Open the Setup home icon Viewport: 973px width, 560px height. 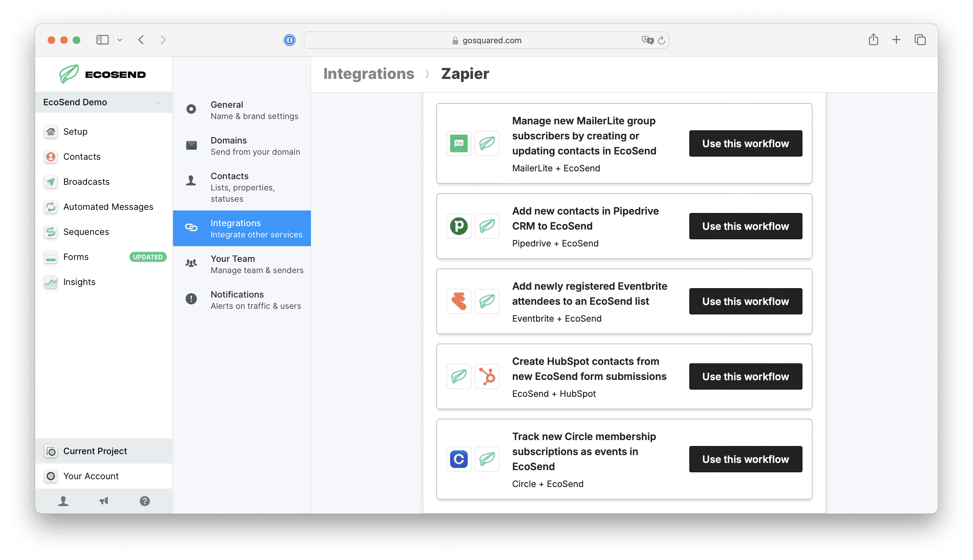tap(51, 132)
